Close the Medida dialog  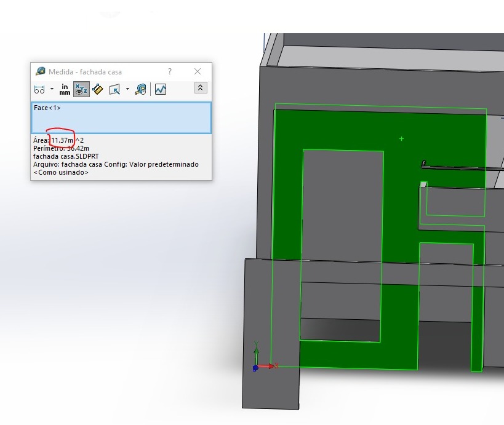coord(198,71)
